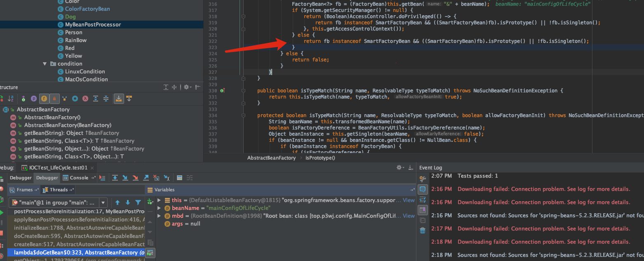Screen dimensions: 644x261
Task: Collapse the condition package folder
Action: pos(45,64)
